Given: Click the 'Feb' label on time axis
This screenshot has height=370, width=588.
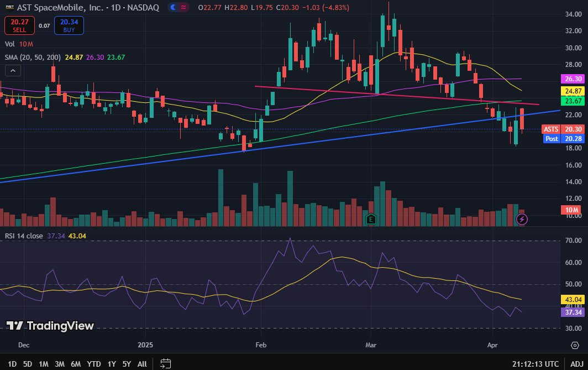Looking at the screenshot, I should (x=261, y=345).
